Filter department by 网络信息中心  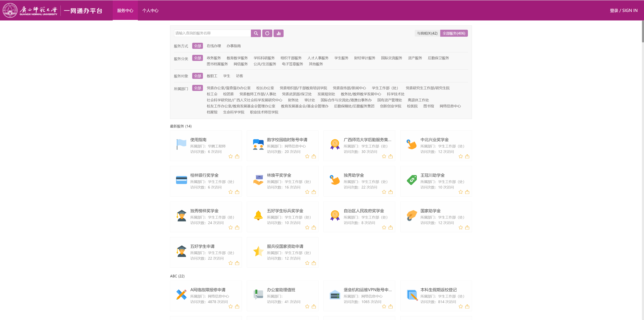(450, 106)
